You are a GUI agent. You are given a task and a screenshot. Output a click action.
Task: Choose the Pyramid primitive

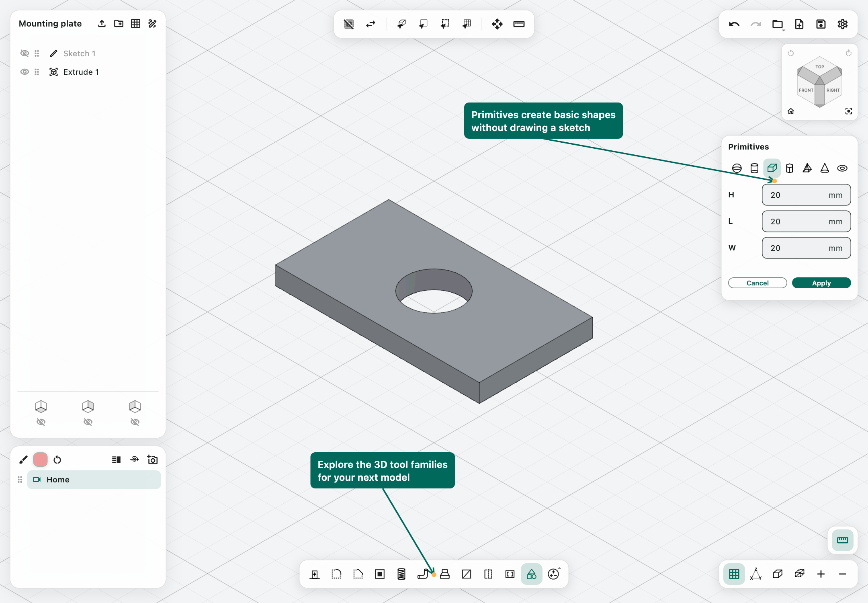(x=807, y=168)
